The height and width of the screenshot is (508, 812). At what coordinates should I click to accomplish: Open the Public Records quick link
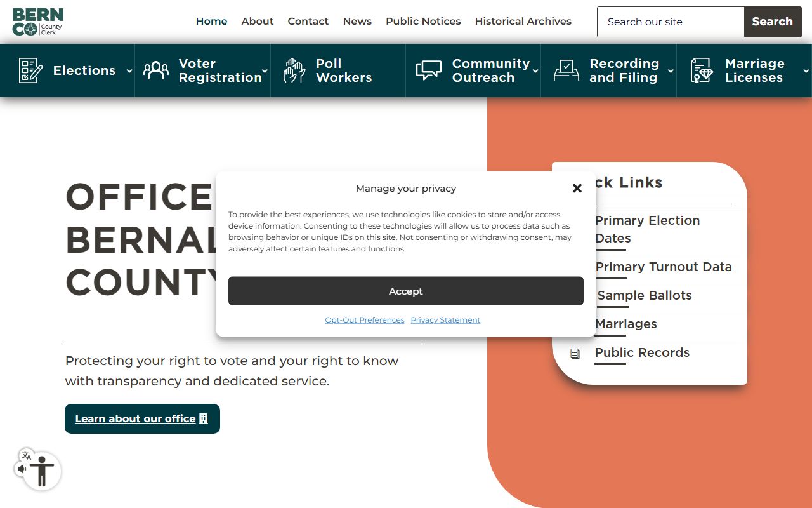[x=642, y=352]
